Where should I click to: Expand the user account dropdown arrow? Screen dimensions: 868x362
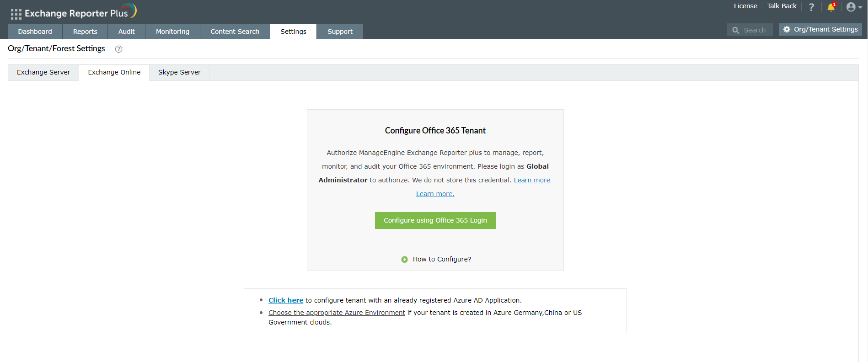click(x=860, y=8)
